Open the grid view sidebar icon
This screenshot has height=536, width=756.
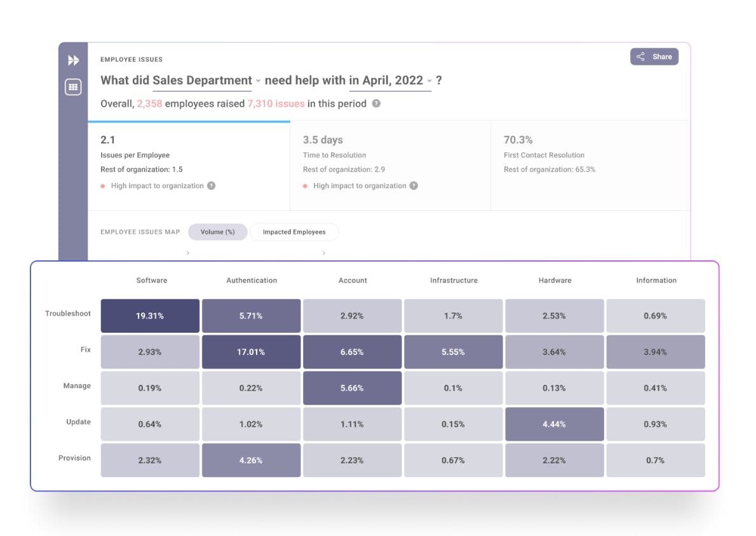(x=73, y=87)
